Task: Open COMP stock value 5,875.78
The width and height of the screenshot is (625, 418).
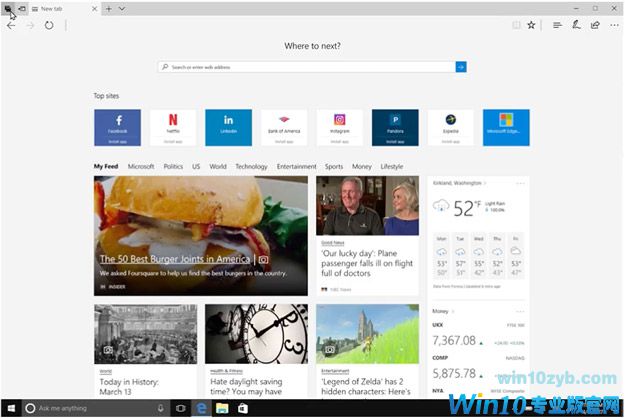Action: point(454,373)
